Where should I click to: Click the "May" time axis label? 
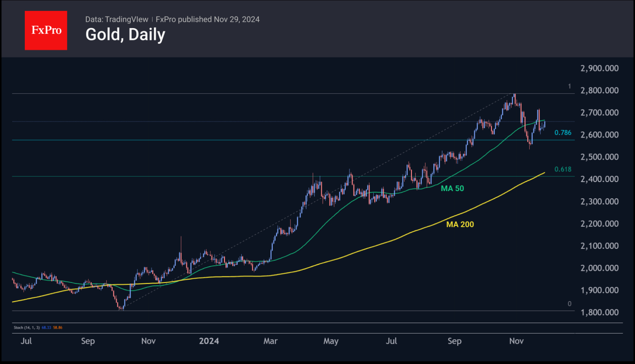331,341
